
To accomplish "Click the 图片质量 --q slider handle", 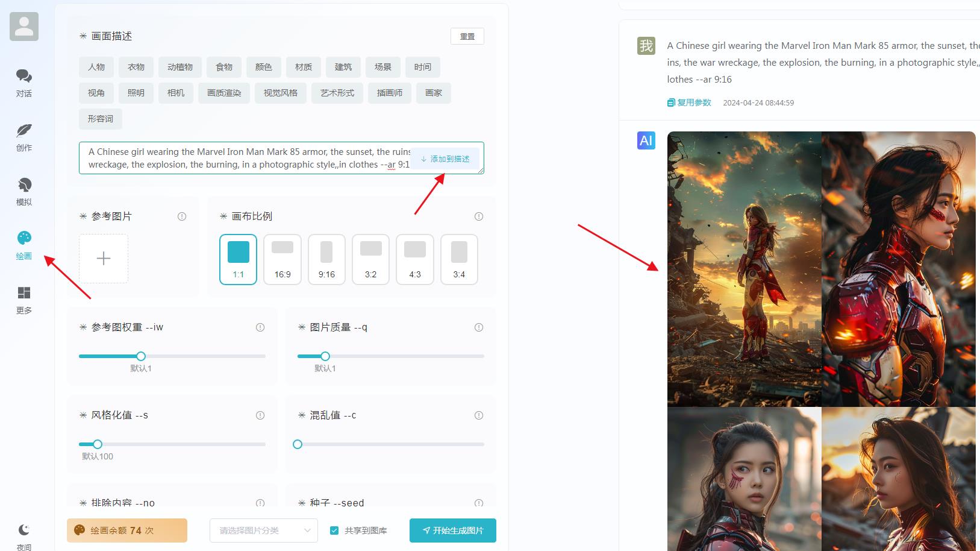I will click(x=325, y=356).
